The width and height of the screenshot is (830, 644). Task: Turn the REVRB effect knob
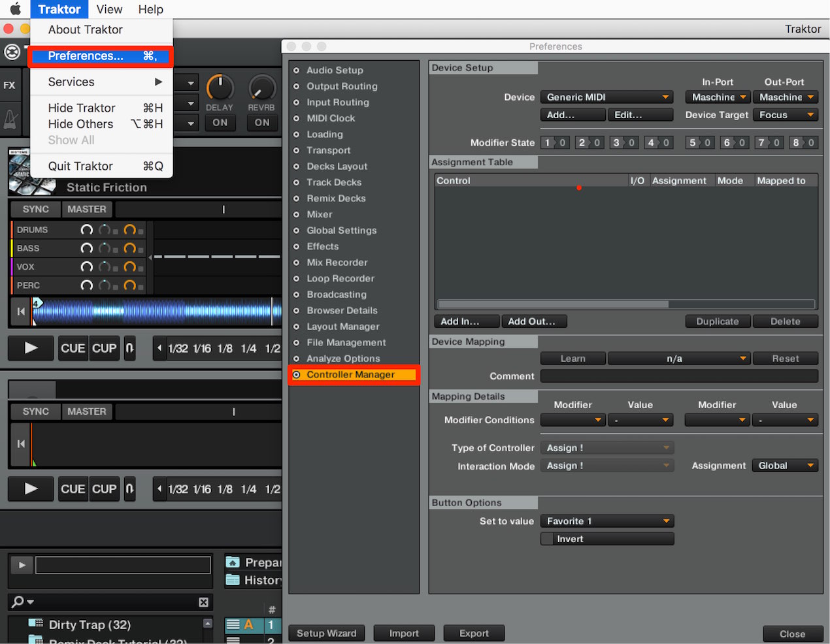[261, 88]
